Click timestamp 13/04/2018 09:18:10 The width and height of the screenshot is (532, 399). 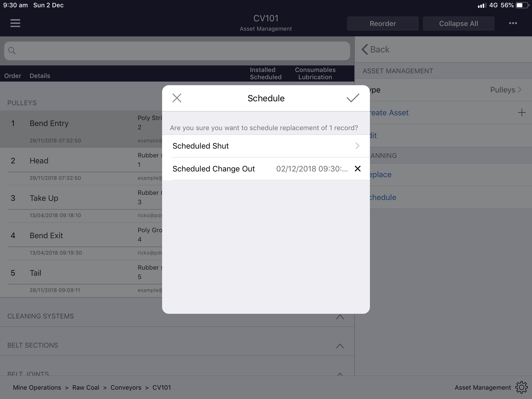pyautogui.click(x=55, y=215)
